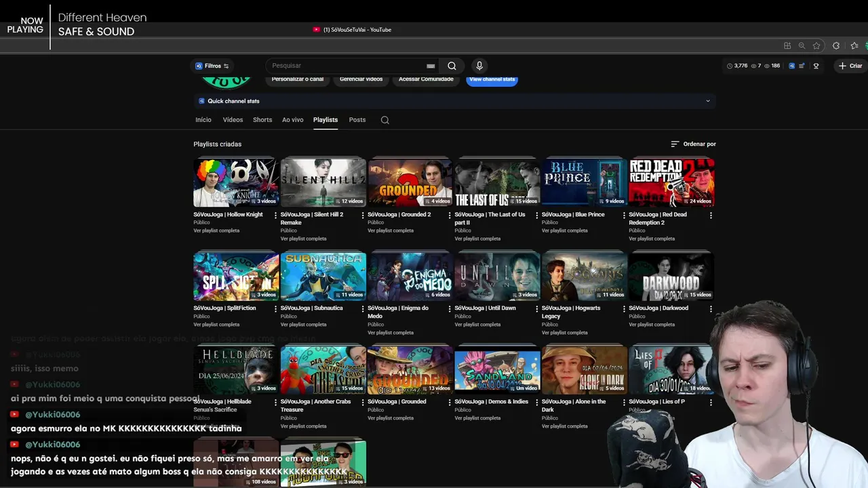Activate voice search microphone icon
The width and height of the screenshot is (868, 488).
479,66
